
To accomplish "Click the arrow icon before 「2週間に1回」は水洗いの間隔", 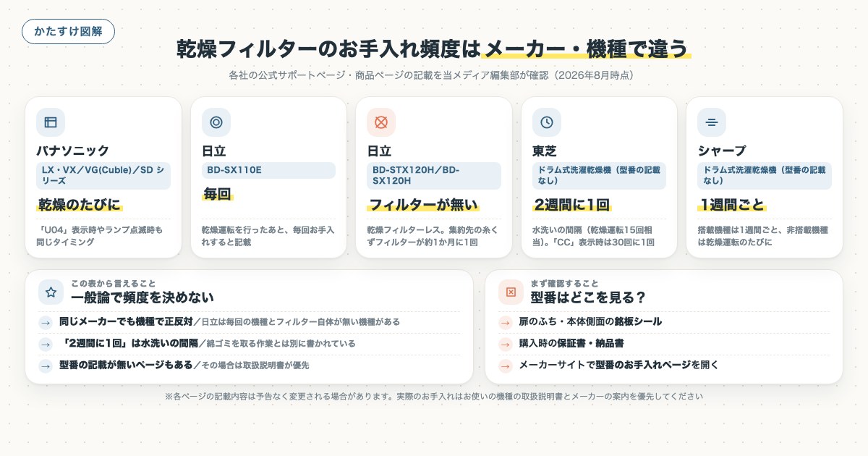I will (46, 344).
